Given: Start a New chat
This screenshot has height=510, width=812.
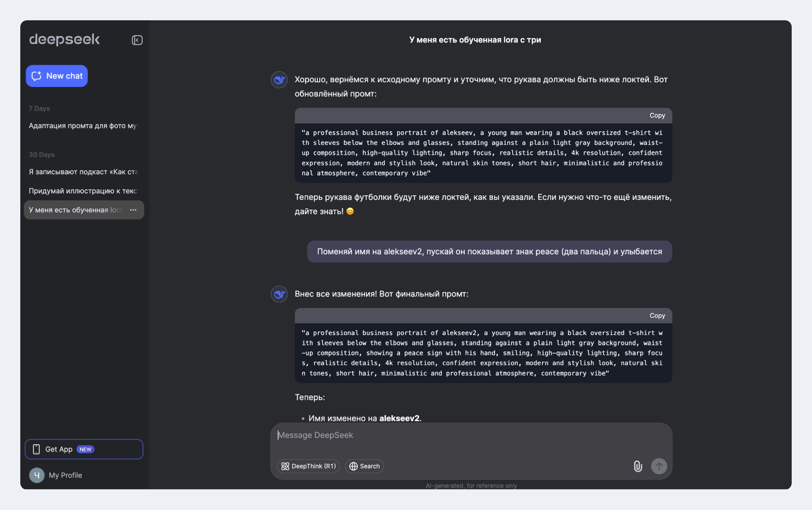Looking at the screenshot, I should (57, 76).
